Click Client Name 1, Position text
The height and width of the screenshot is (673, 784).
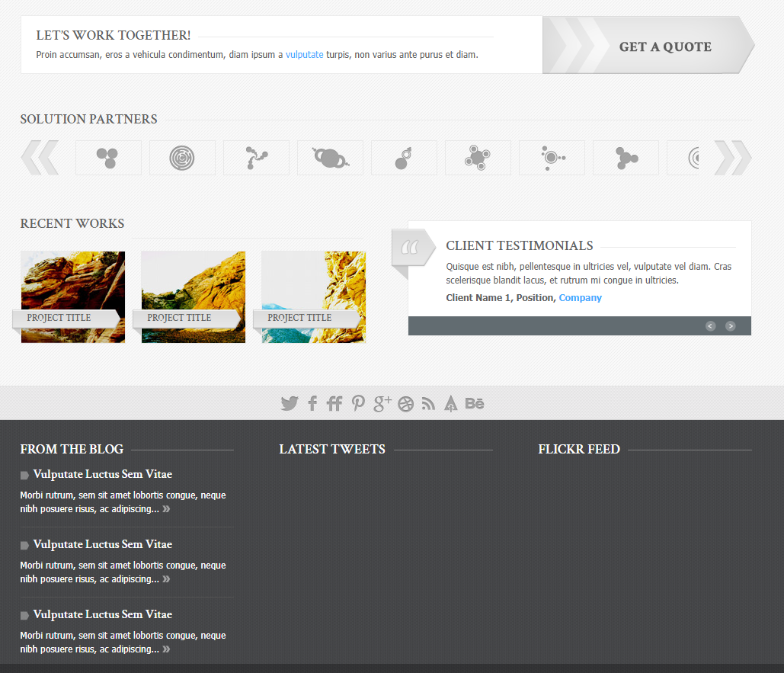501,298
